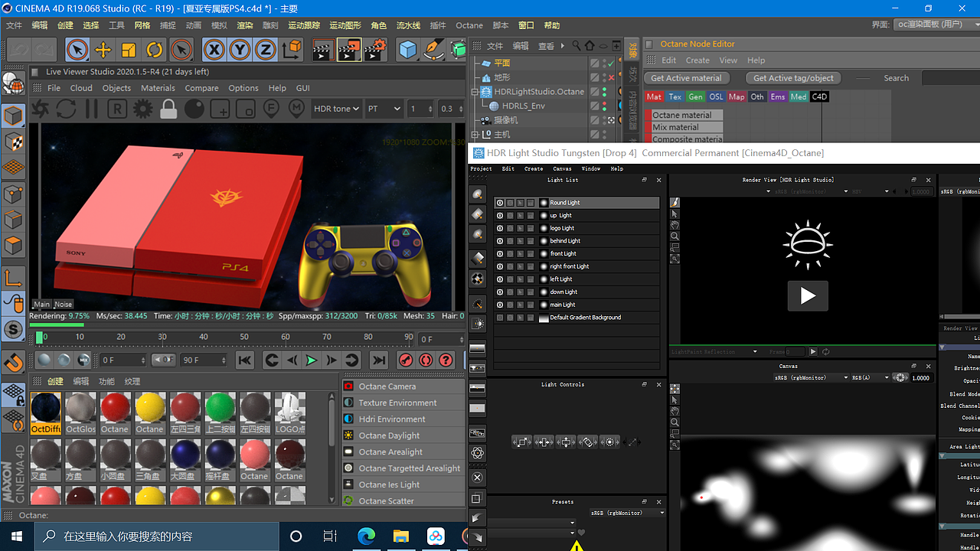
Task: Open Presets sRGB (rgbMonitor) dropdown
Action: (x=628, y=513)
